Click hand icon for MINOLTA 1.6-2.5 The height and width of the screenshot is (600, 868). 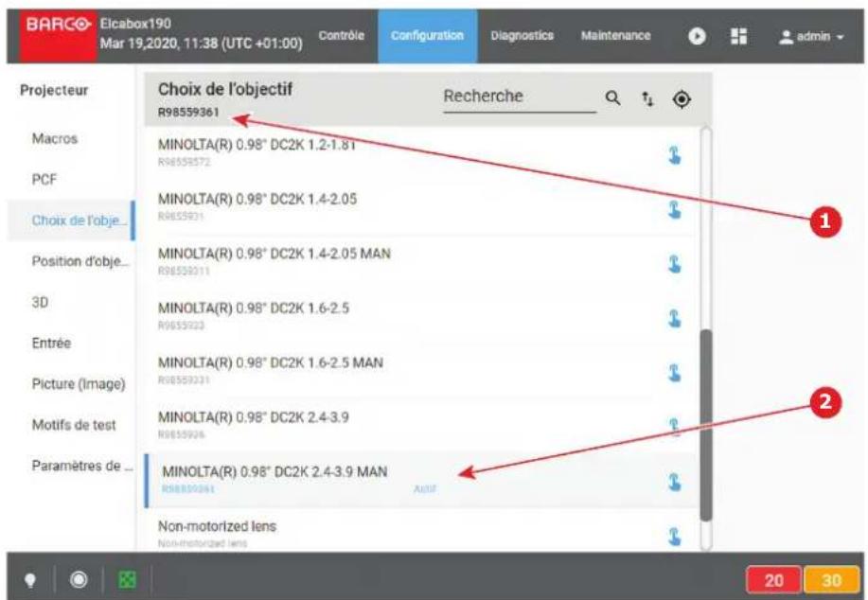[x=674, y=318]
